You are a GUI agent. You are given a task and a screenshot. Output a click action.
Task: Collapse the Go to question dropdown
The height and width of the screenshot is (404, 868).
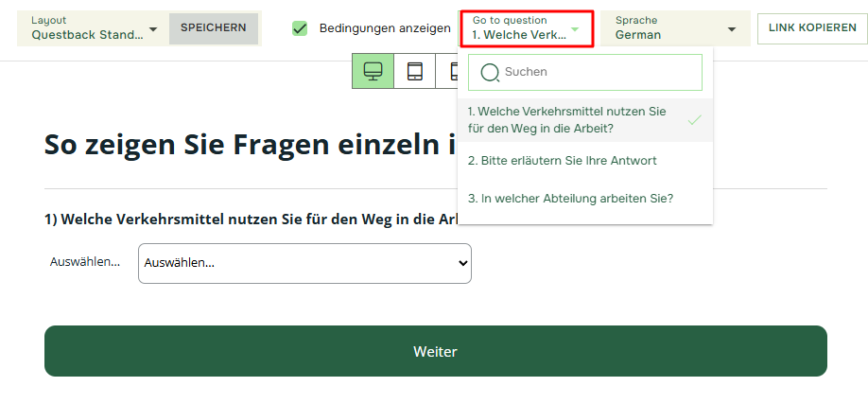tap(527, 28)
